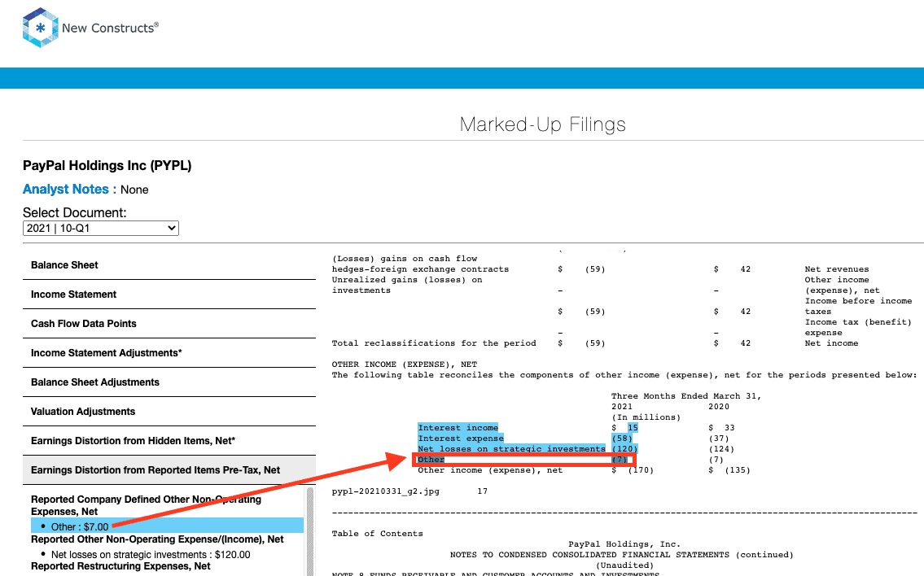Select the Income Statement menu item
Image resolution: width=924 pixels, height=576 pixels.
click(x=169, y=295)
